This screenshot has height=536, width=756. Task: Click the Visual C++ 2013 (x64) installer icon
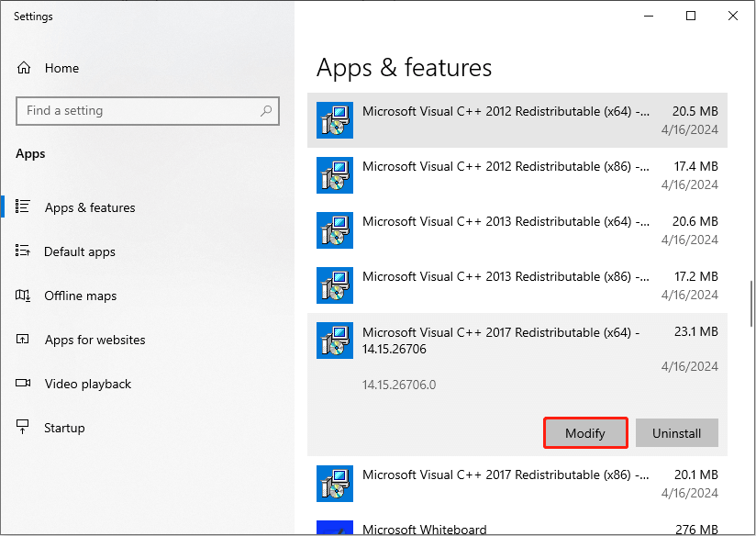pos(335,230)
